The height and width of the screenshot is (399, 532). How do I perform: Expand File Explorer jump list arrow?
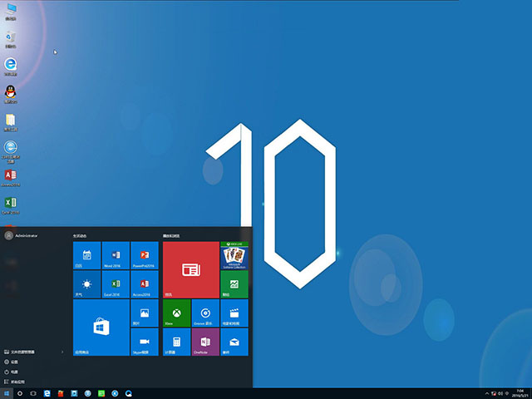pos(62,352)
